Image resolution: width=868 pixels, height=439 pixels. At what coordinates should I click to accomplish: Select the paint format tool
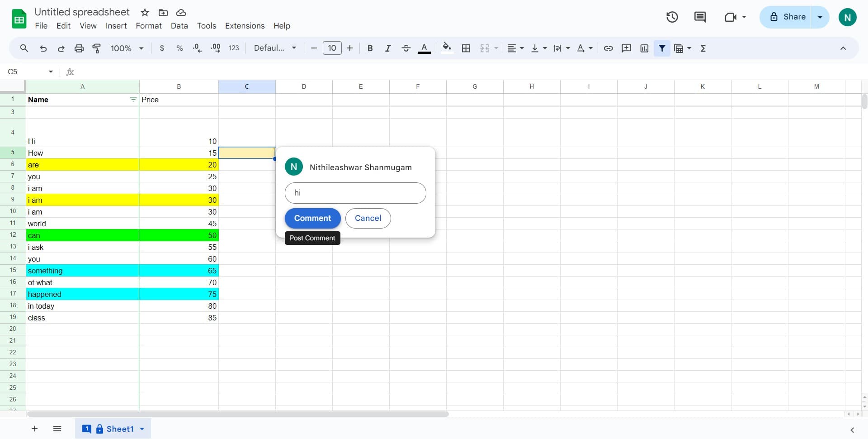click(x=97, y=48)
